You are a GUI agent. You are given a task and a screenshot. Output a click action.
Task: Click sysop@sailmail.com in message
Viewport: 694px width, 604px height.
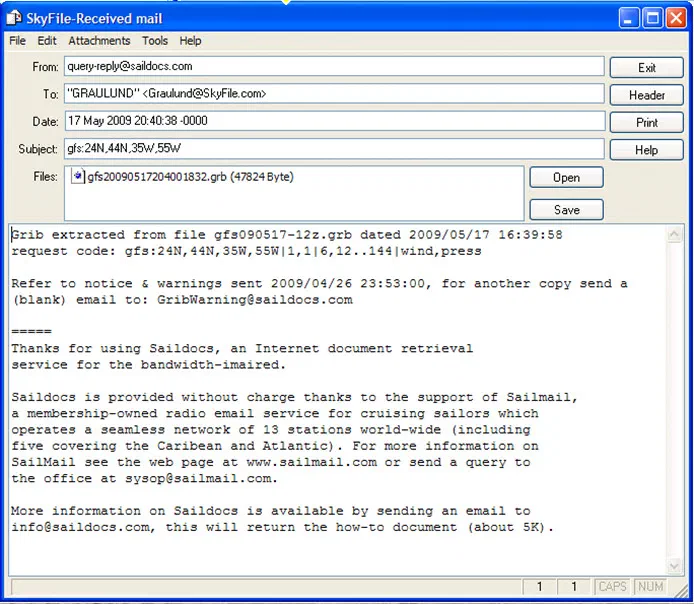pos(198,478)
